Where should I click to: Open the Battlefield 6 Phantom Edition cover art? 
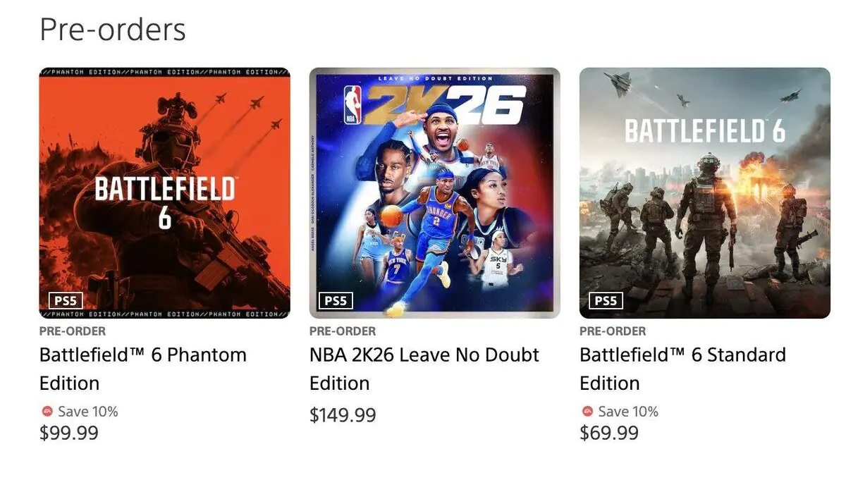pyautogui.click(x=164, y=192)
